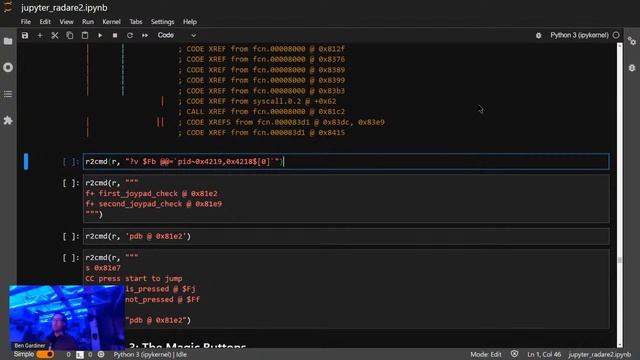Insert a new cell with the plus icon
Viewport: 640px width, 360px height.
[x=40, y=36]
